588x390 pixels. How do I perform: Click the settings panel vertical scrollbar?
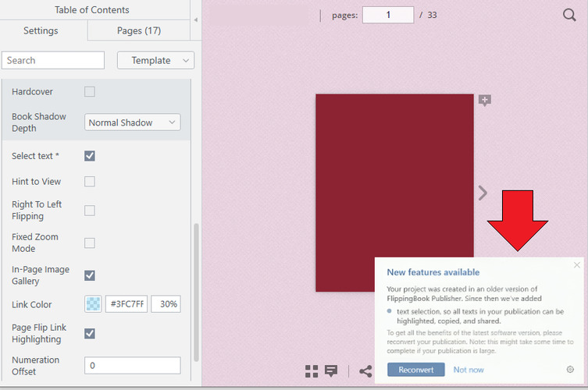pyautogui.click(x=196, y=292)
